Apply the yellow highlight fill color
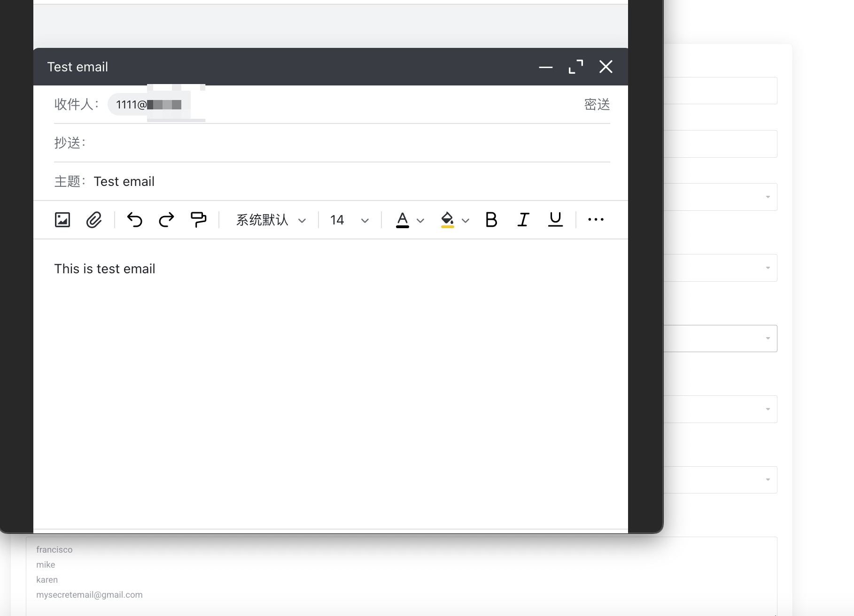Screen dimensions: 854x616 tap(448, 220)
